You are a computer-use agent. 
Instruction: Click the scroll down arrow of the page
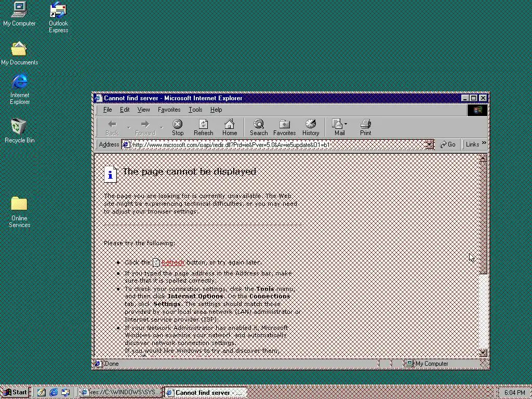tap(483, 353)
